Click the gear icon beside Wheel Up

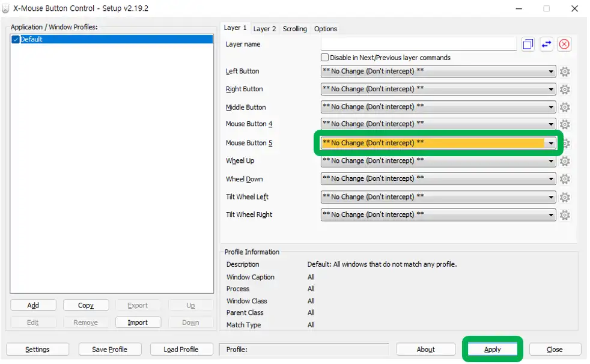[565, 161]
